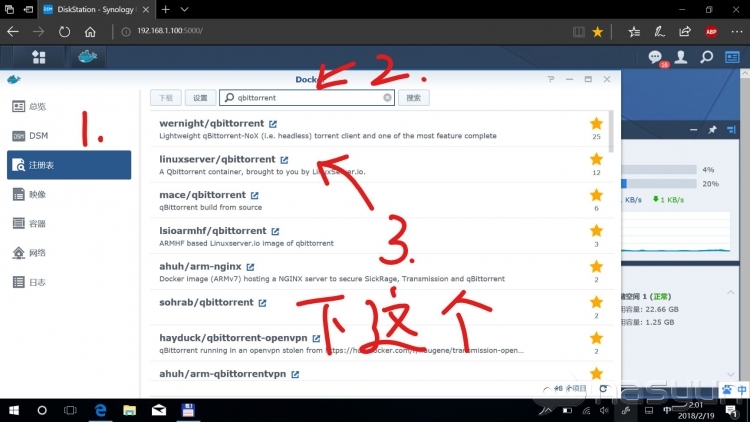This screenshot has width=750, height=422.
Task: Select 容器 in Docker sidebar
Action: click(69, 223)
